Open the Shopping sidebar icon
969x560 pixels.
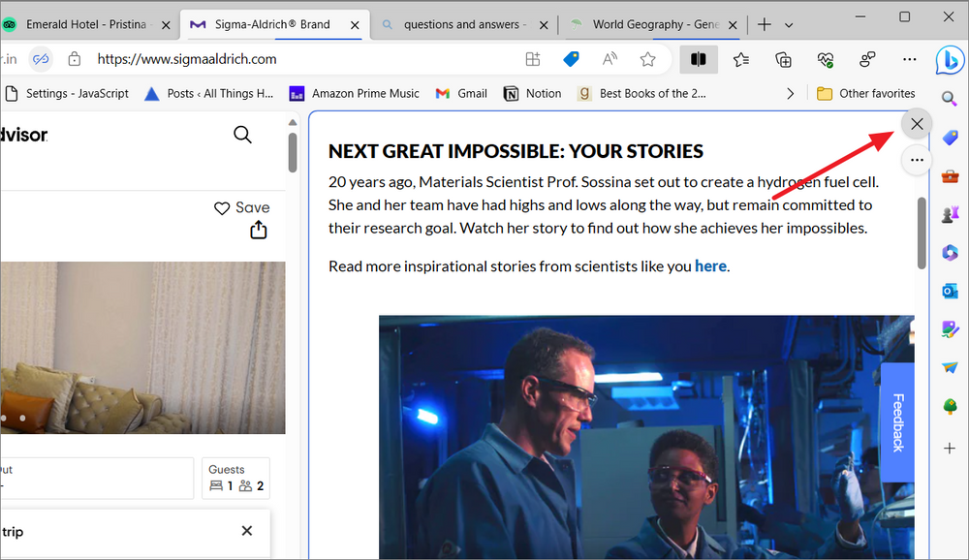(950, 138)
